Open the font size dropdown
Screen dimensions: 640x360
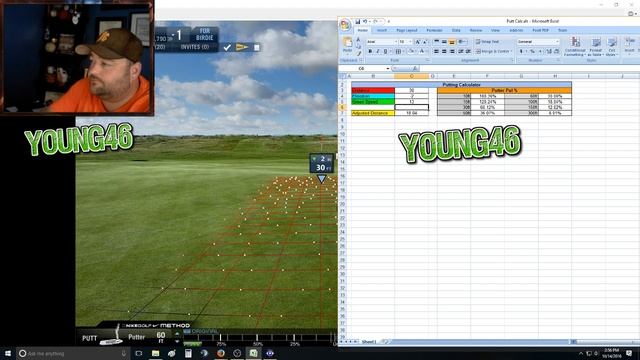point(411,42)
